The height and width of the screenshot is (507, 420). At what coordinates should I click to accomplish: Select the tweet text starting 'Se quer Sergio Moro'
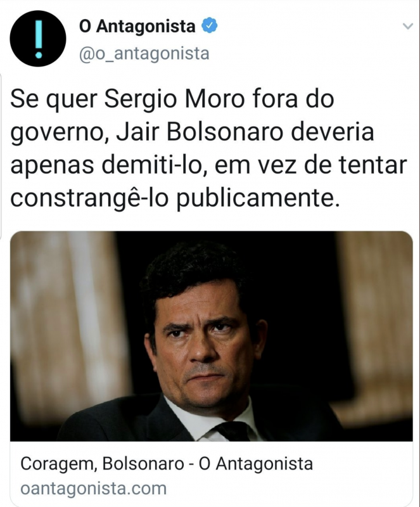pyautogui.click(x=208, y=149)
